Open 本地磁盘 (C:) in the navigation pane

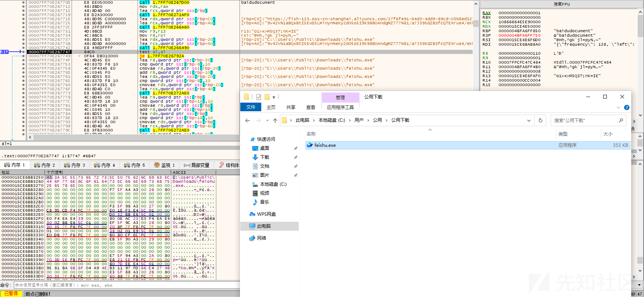point(273,184)
